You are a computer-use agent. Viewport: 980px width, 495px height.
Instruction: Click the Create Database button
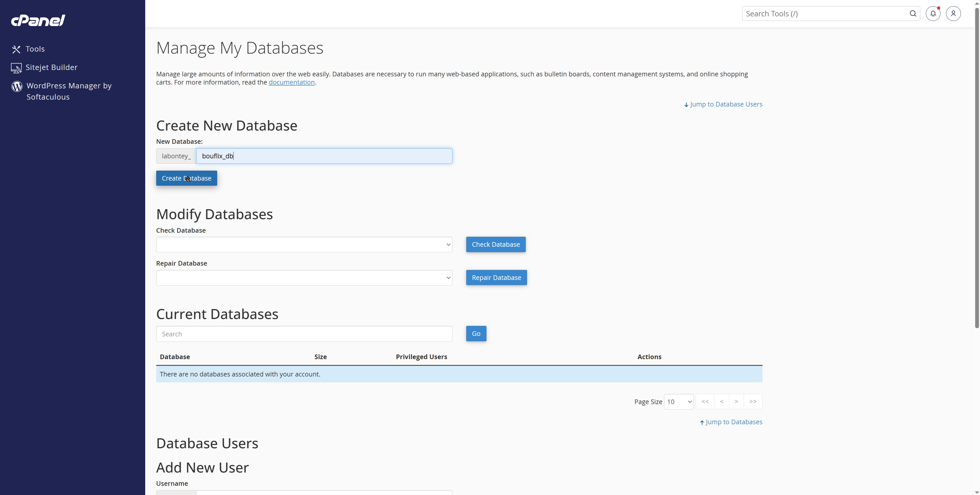pos(186,178)
